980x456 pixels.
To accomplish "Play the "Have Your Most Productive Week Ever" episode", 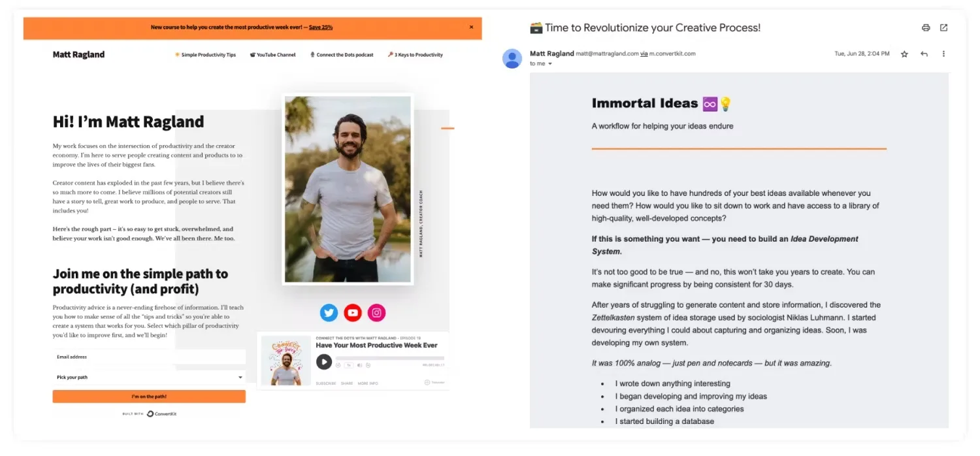I will [x=324, y=362].
